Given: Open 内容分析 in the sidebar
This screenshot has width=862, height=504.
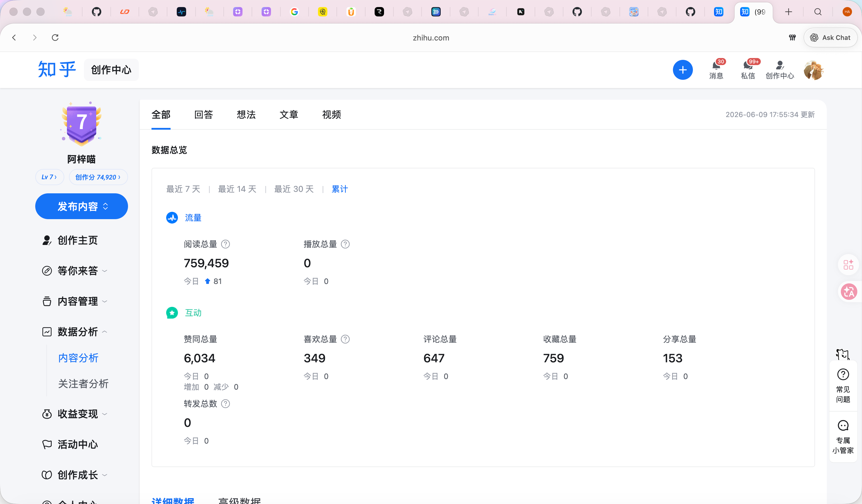Looking at the screenshot, I should 78,358.
